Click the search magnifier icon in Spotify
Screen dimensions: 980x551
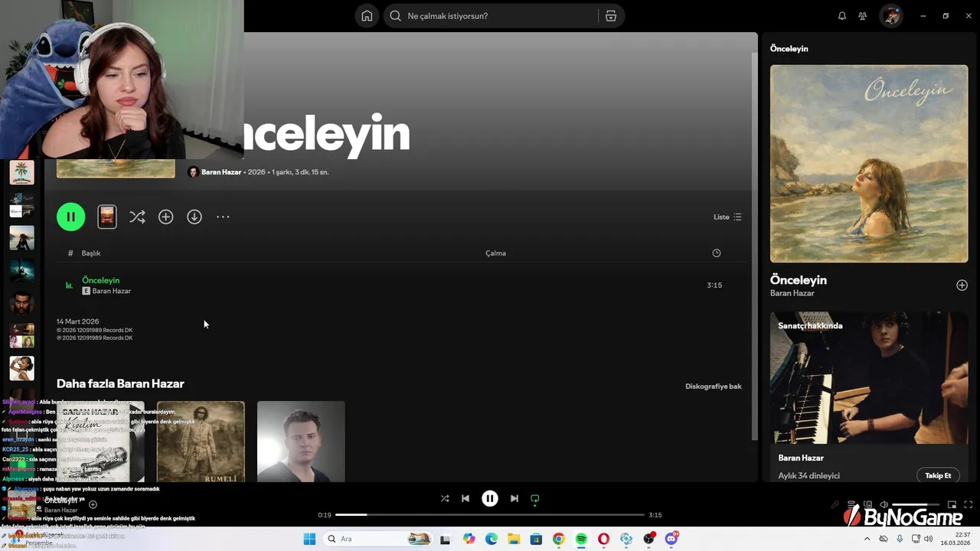(x=396, y=16)
